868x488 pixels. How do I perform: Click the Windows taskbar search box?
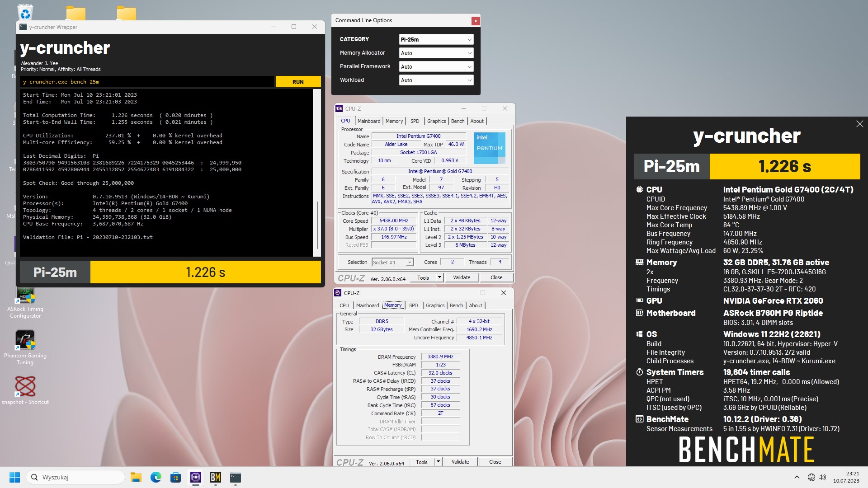pos(75,477)
